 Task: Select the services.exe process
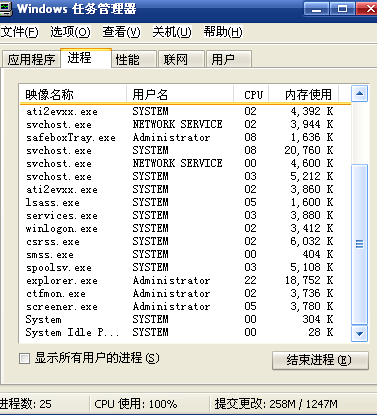pyautogui.click(x=185, y=215)
